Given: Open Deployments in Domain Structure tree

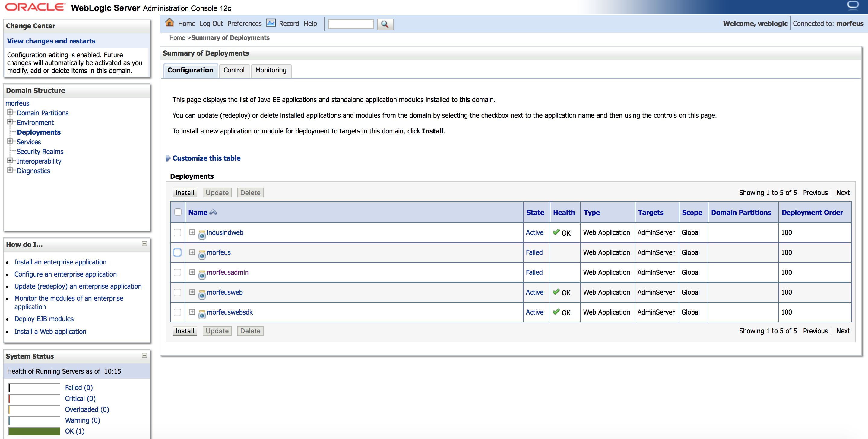Looking at the screenshot, I should tap(39, 132).
